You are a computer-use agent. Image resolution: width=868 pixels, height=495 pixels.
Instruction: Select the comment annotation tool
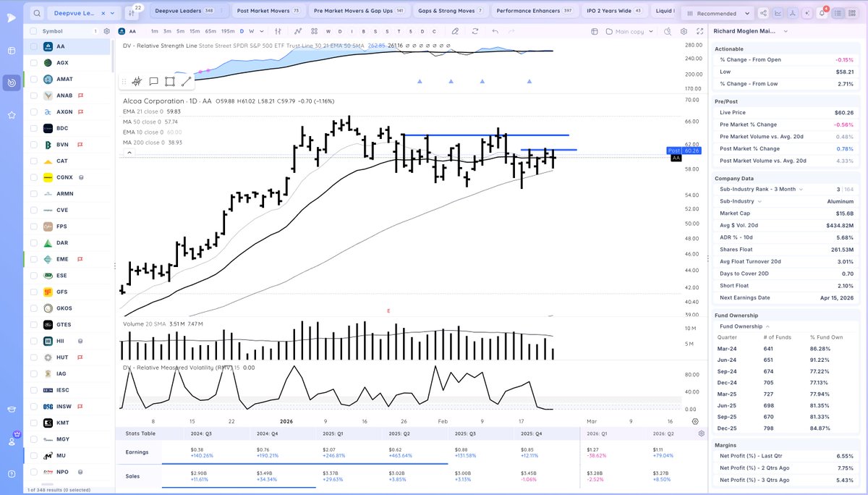click(153, 82)
